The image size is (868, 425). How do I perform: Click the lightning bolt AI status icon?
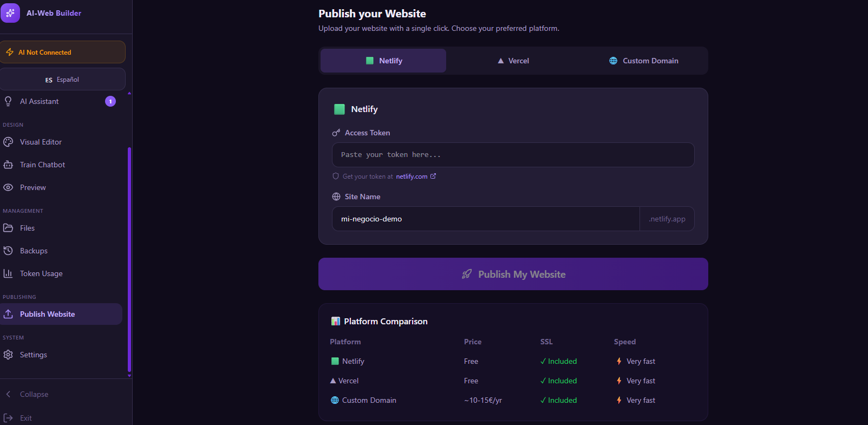tap(10, 53)
